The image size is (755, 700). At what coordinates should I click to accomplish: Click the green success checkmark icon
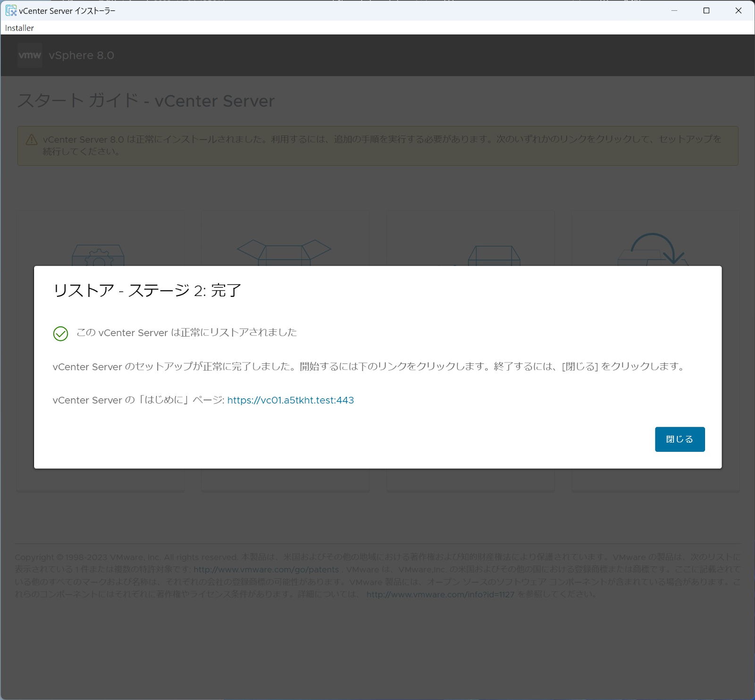60,333
